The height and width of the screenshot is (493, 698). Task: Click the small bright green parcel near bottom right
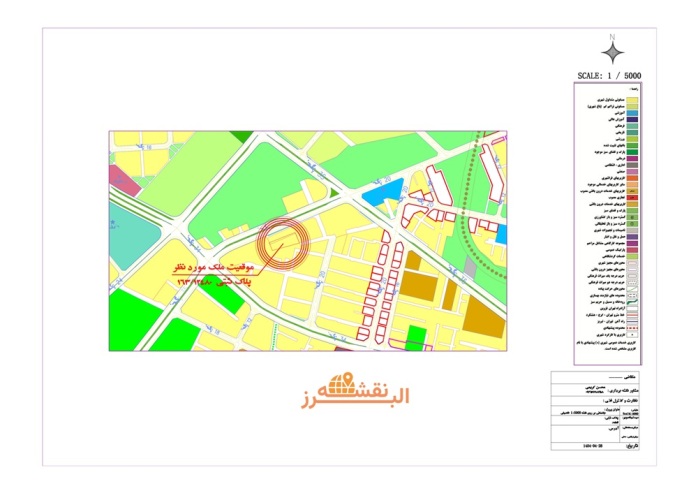pos(418,337)
